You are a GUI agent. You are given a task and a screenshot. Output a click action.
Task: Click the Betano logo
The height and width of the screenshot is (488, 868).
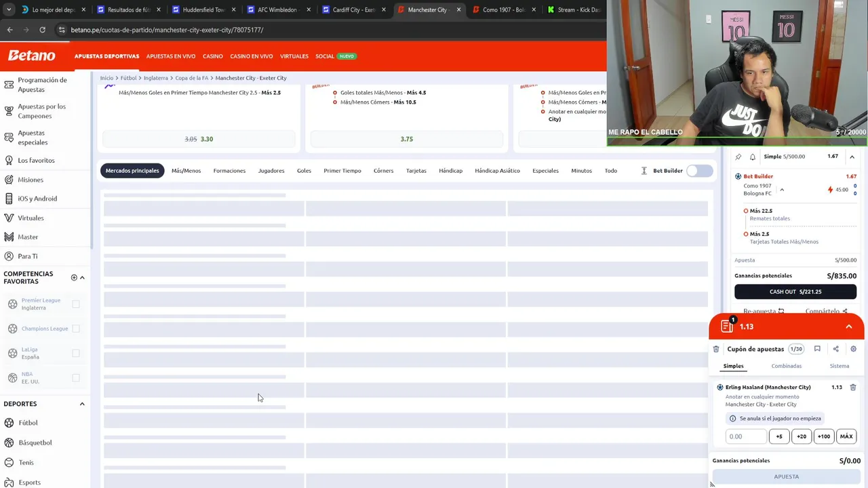(32, 56)
